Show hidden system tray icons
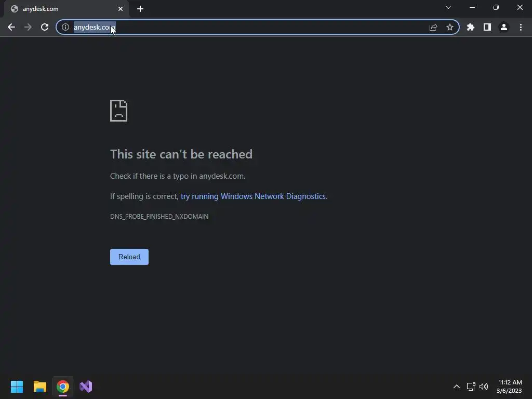The width and height of the screenshot is (532, 399). point(457,387)
